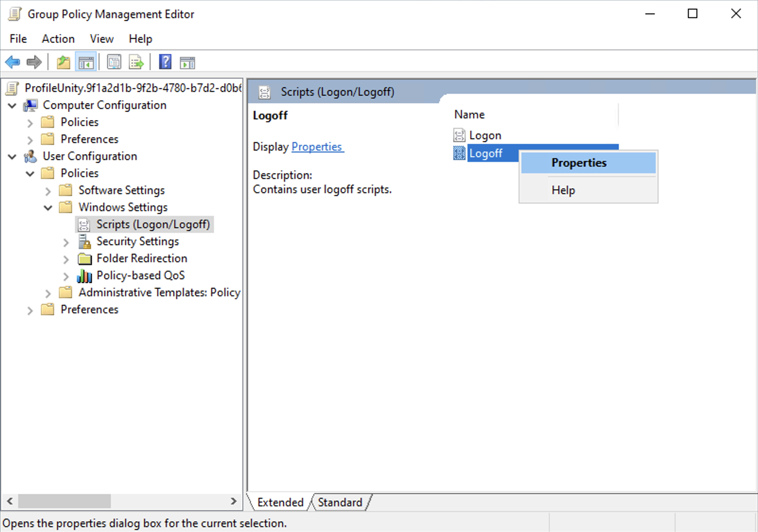Viewport: 758px width, 532px height.
Task: Choose Properties in the context menu
Action: pyautogui.click(x=579, y=163)
